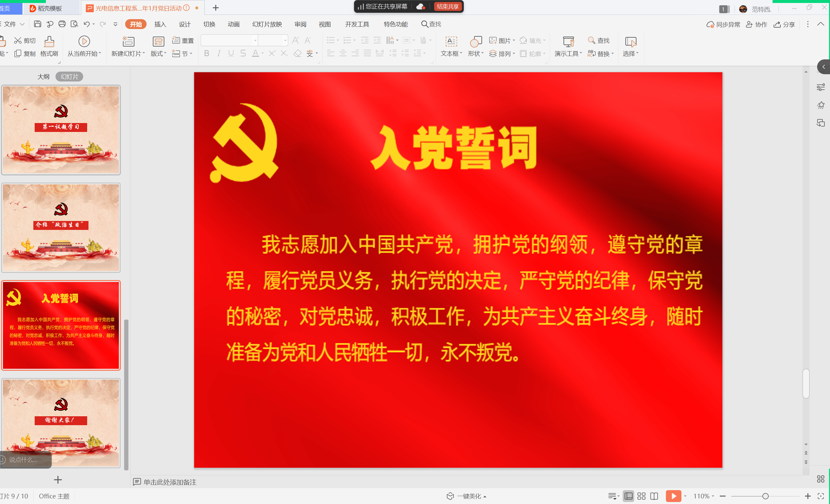Collapse the ribbon with the chevron arrow

(821, 24)
